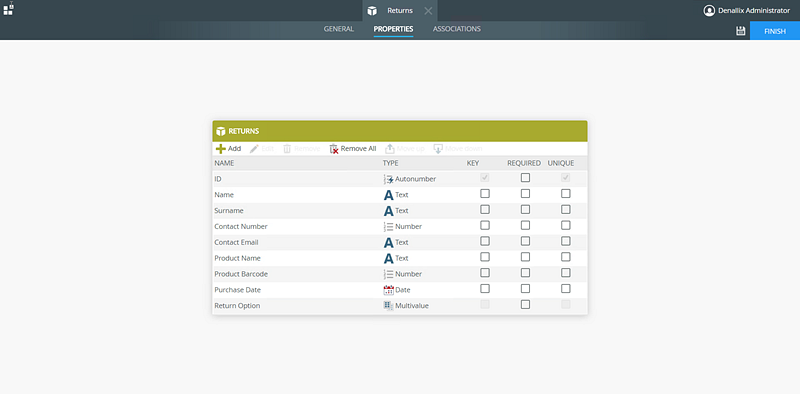
Task: Open the Associations tab
Action: click(x=457, y=29)
